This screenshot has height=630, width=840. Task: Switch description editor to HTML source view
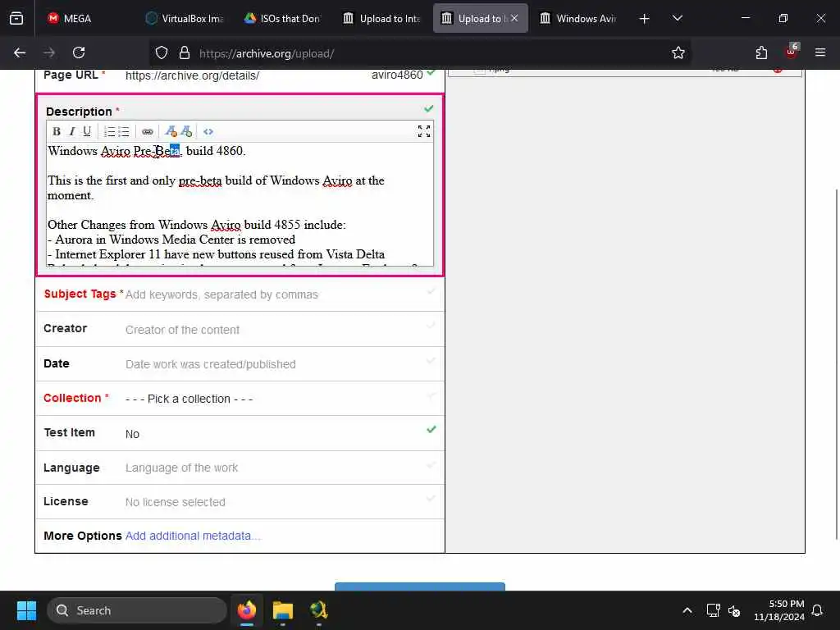point(208,131)
